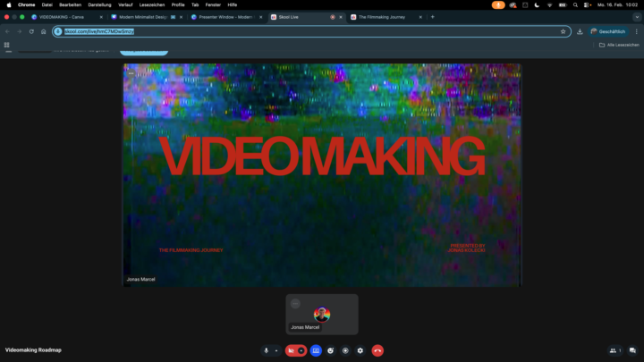Open the Hilfe menu
The image size is (644, 362).
pyautogui.click(x=233, y=5)
